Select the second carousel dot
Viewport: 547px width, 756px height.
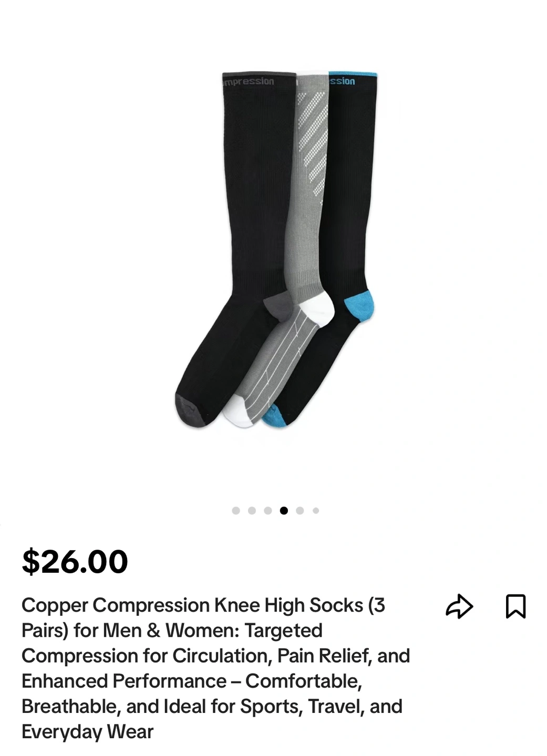point(252,510)
